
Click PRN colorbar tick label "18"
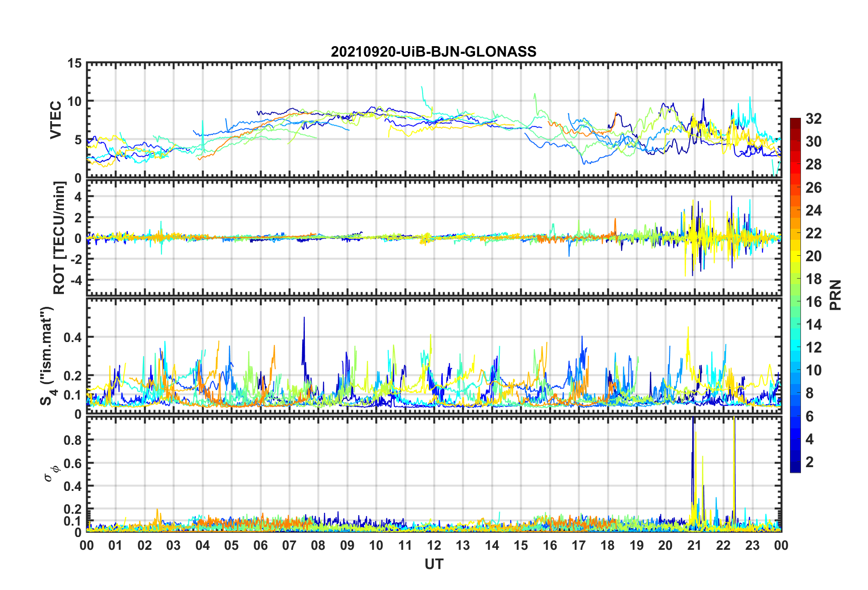pyautogui.click(x=814, y=279)
